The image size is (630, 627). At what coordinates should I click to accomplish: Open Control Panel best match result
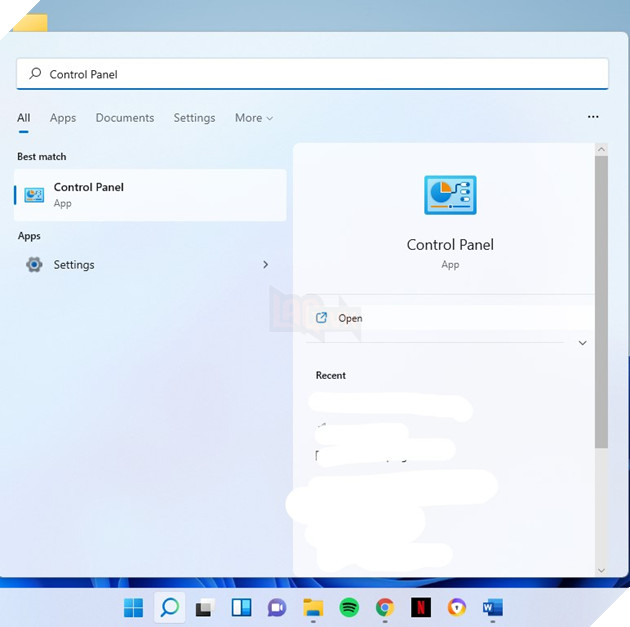pos(150,195)
